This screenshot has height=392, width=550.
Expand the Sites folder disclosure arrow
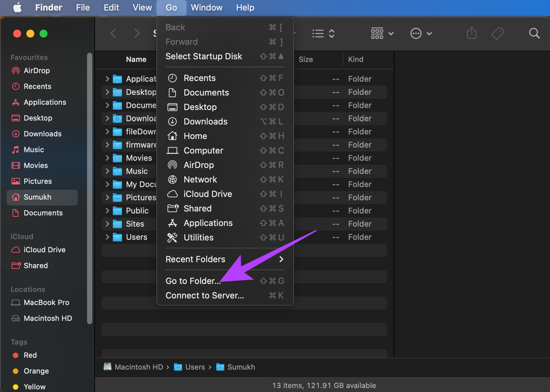pos(107,224)
